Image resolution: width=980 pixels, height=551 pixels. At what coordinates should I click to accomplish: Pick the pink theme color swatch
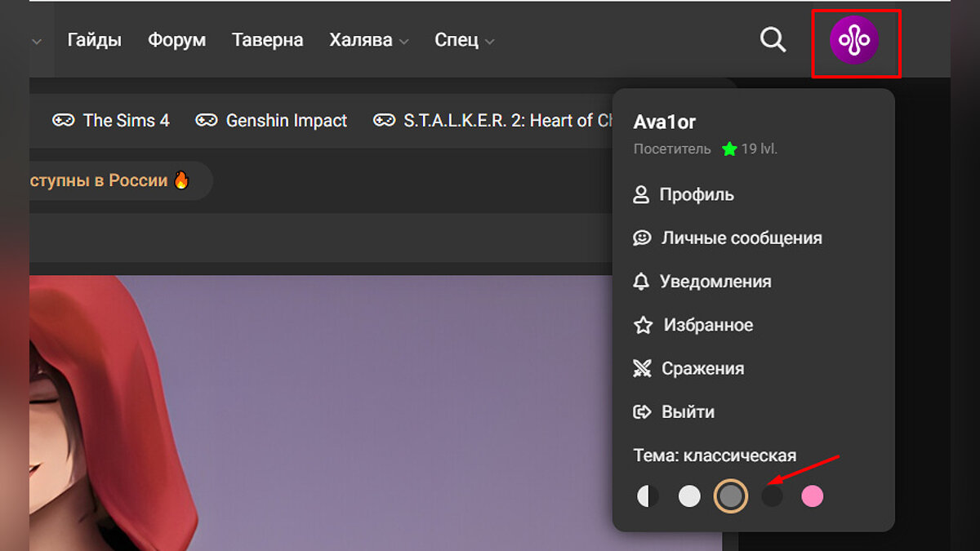[x=813, y=495]
